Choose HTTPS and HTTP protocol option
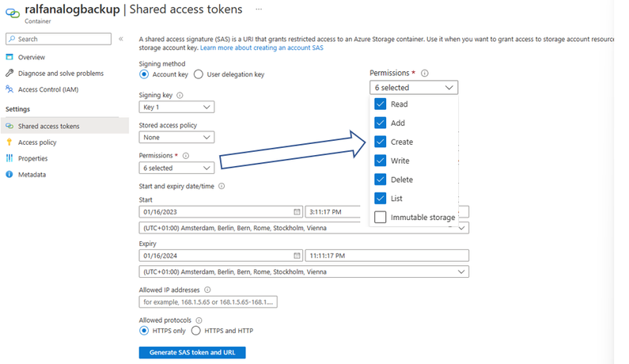The width and height of the screenshot is (629, 364). pyautogui.click(x=198, y=331)
